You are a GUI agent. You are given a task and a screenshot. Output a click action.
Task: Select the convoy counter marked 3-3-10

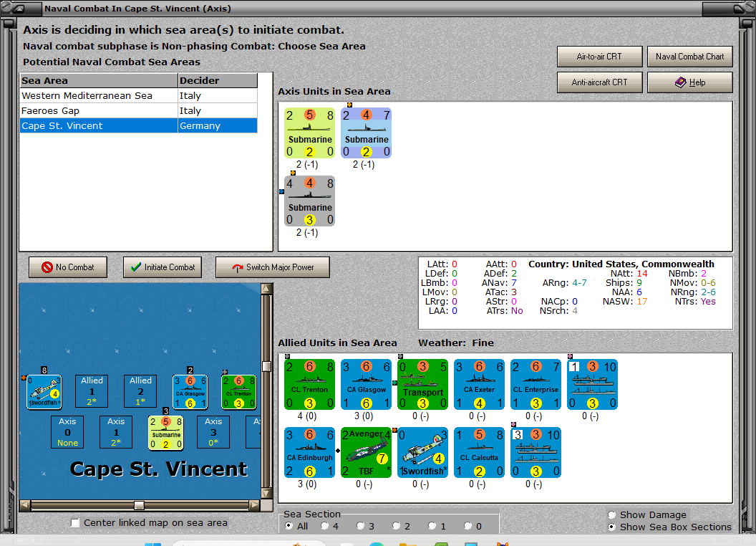pyautogui.click(x=535, y=453)
